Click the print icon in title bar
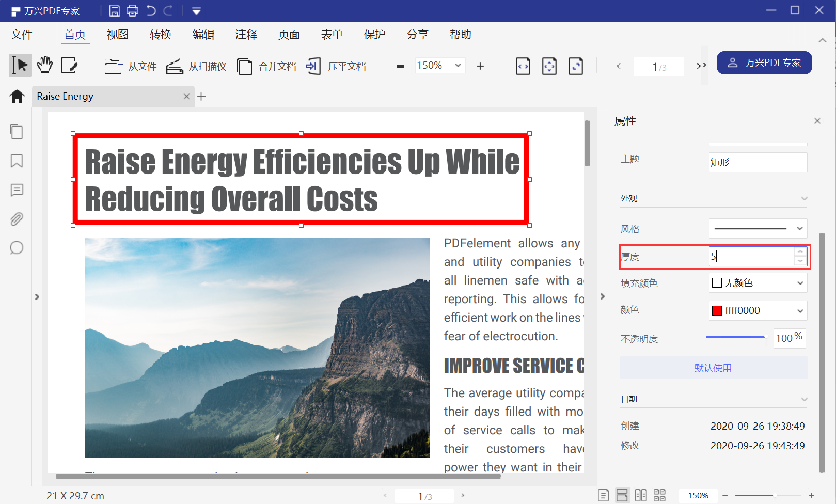The width and height of the screenshot is (836, 504). (x=133, y=10)
